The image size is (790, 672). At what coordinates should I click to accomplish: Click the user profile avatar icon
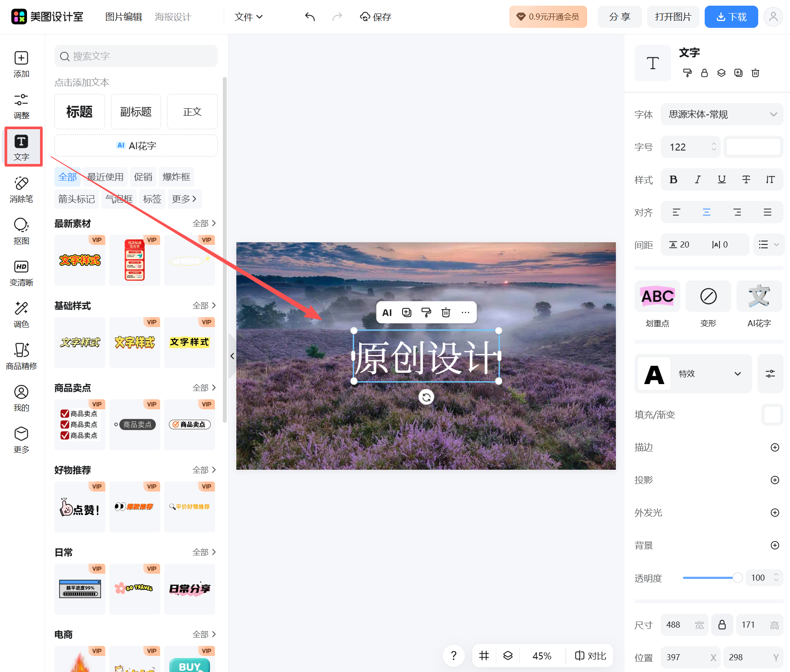tap(773, 17)
